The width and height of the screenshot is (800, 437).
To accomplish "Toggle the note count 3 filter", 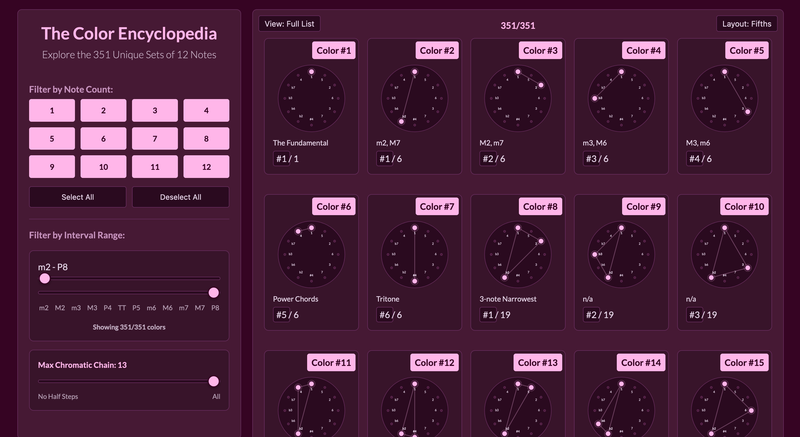I will pos(155,110).
